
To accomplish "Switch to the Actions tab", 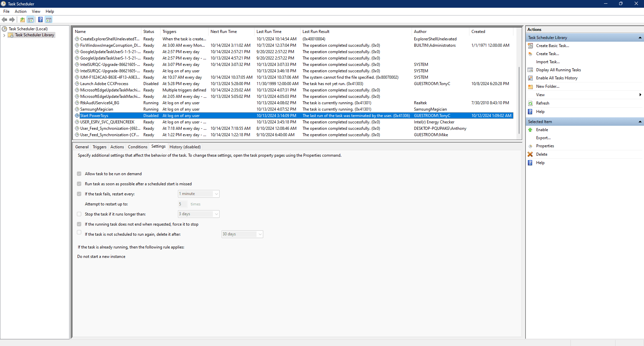I will pyautogui.click(x=117, y=147).
